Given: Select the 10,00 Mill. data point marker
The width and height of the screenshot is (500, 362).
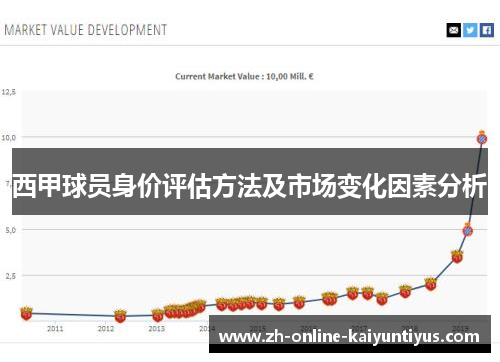Looking at the screenshot, I should [482, 138].
